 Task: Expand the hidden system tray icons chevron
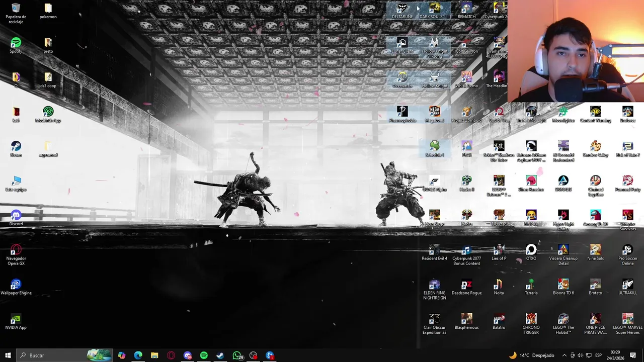(x=564, y=355)
